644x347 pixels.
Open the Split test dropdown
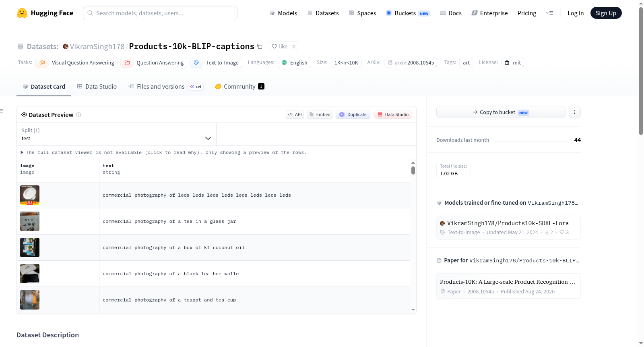coord(116,134)
